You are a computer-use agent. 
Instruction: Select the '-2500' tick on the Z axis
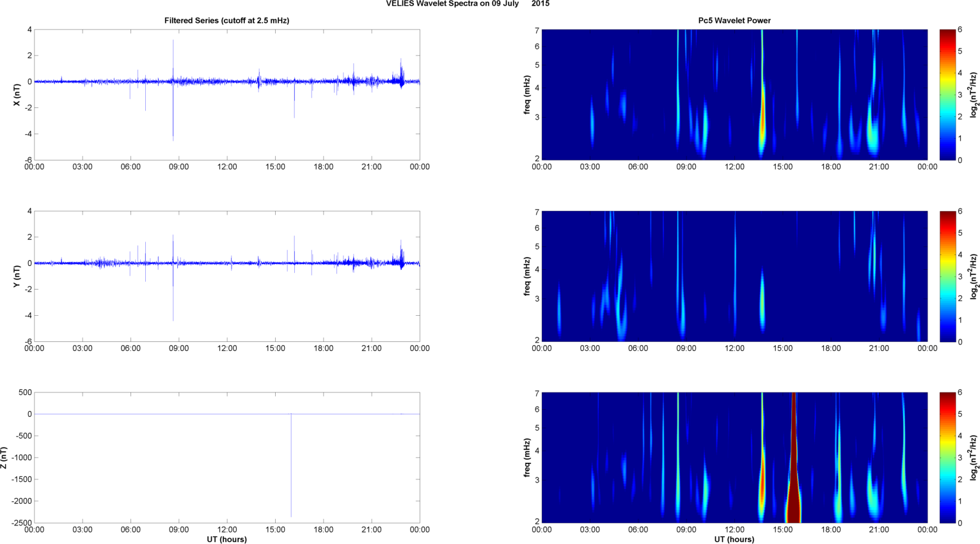21,523
